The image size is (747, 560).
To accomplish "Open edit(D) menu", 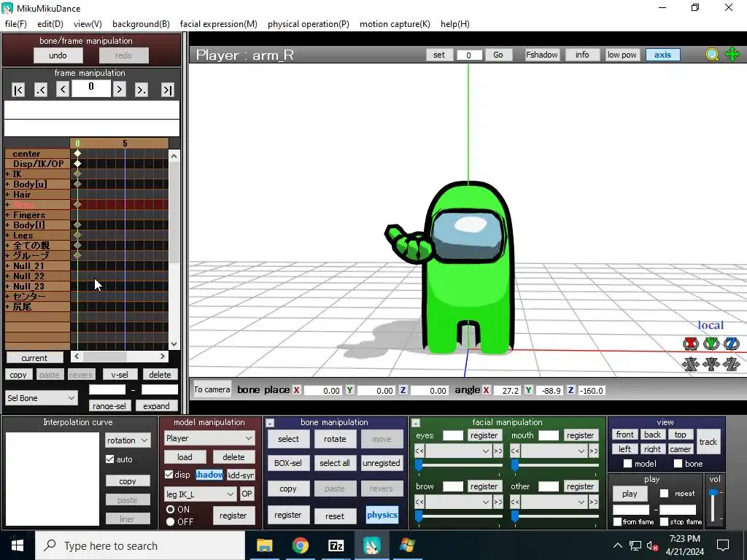I will click(x=50, y=24).
